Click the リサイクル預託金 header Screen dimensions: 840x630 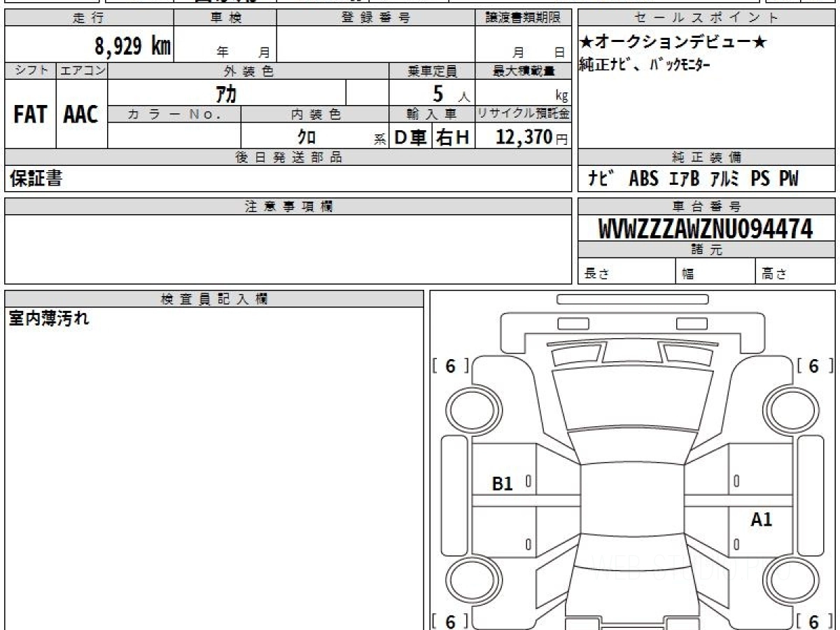point(524,113)
